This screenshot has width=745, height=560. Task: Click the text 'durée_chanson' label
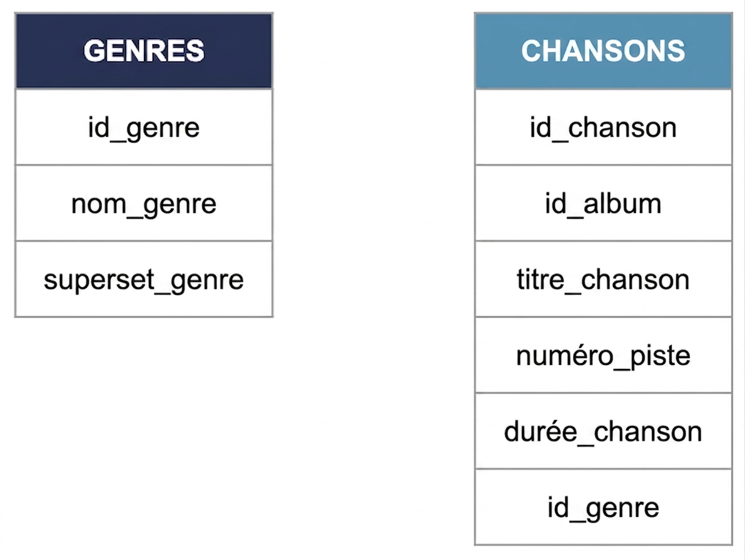604,432
